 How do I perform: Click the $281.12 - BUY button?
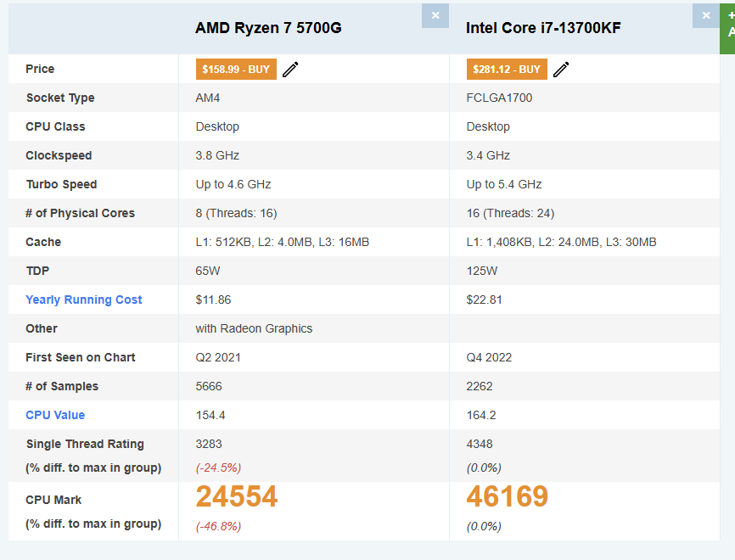pyautogui.click(x=507, y=70)
